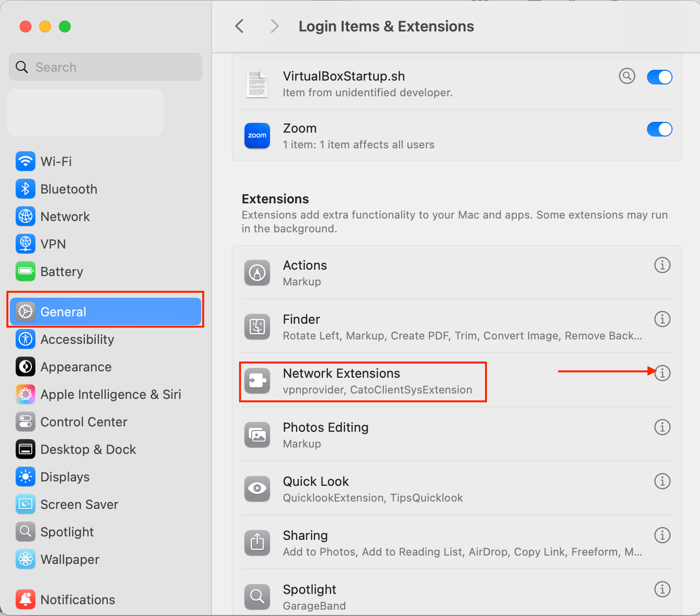This screenshot has height=616, width=700.
Task: Click the Quick Look eye icon
Action: 257,489
